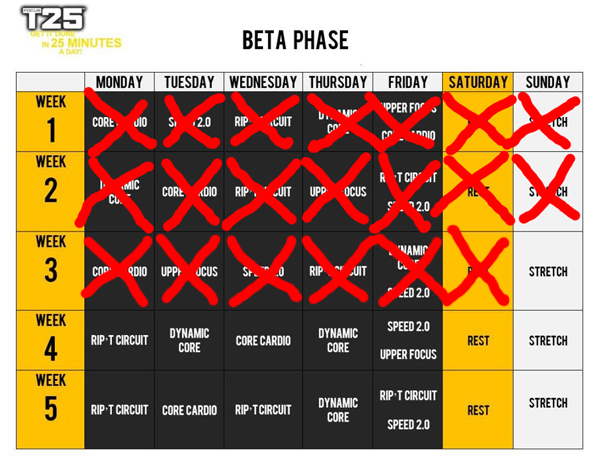Click Week 4 Friday Upper Focus text

click(x=408, y=355)
